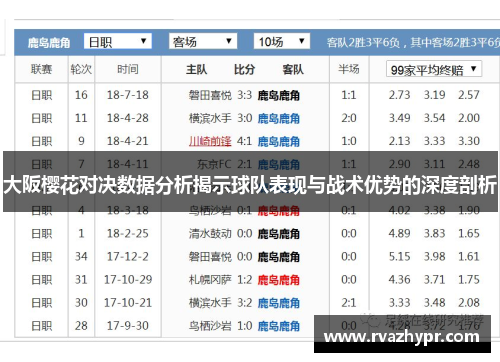The height and width of the screenshot is (362, 500).
Task: Click home team 磐田喜悦 in 18-7-18 row
Action: (x=210, y=95)
